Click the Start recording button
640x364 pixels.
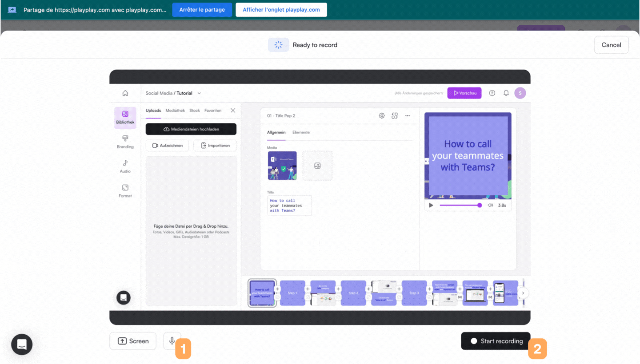[496, 341]
